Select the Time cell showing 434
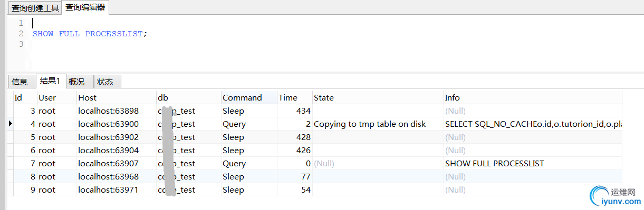644x210 pixels. [x=295, y=111]
